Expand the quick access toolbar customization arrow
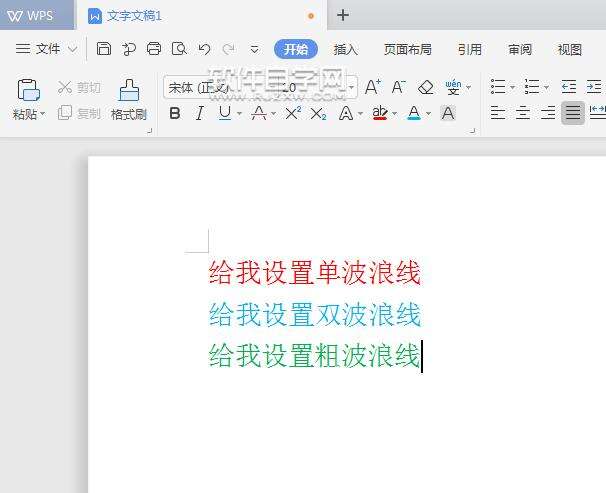606x493 pixels. (254, 49)
